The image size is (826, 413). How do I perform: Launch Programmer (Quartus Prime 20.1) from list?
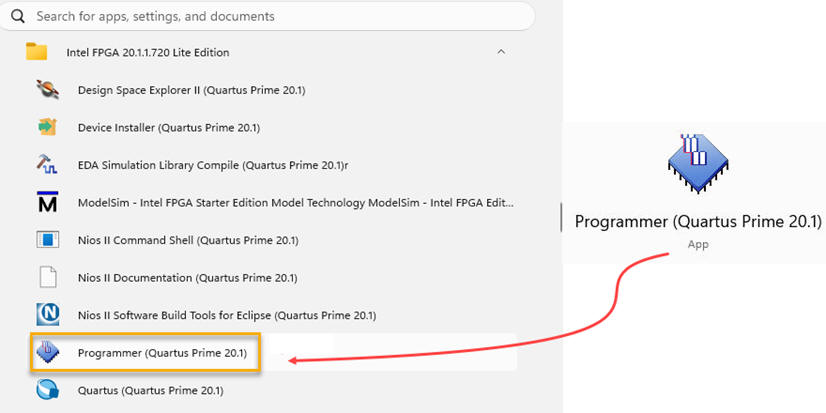click(x=162, y=353)
